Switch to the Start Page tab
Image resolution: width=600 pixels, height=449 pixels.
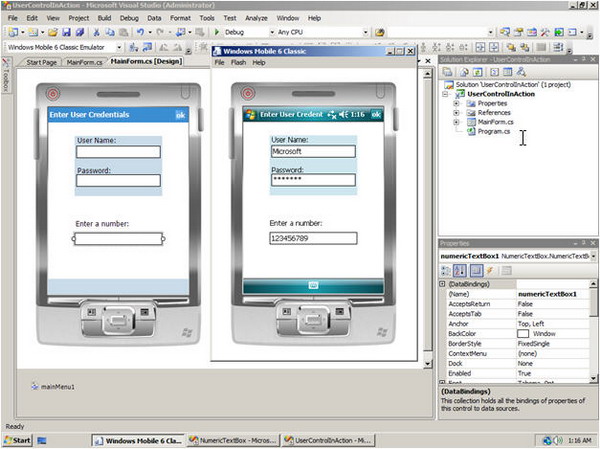click(41, 62)
